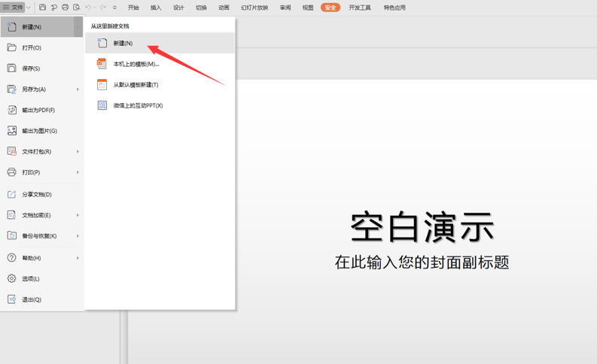
Task: Click the blank page icon for 新建(N) in submenu
Action: [102, 43]
